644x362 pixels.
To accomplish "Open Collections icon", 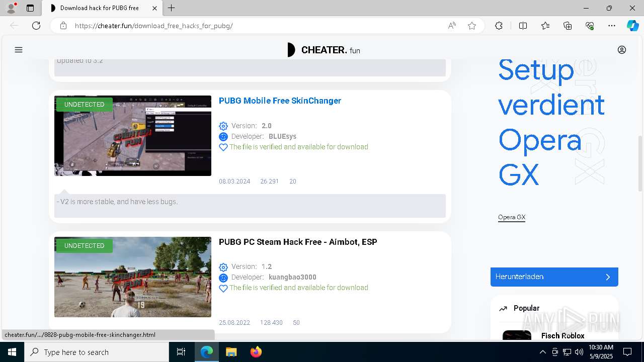I will click(x=568, y=26).
